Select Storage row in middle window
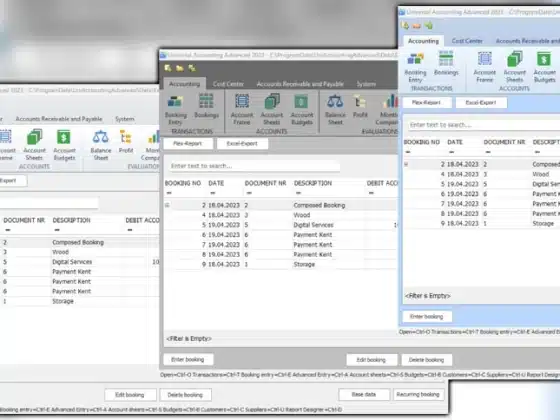The height and width of the screenshot is (420, 560). point(281,264)
